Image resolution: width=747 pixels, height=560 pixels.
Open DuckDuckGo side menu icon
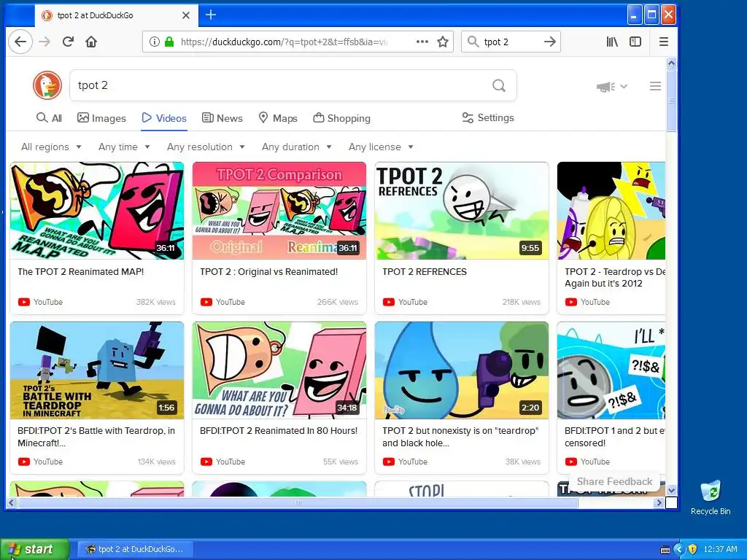pyautogui.click(x=656, y=86)
